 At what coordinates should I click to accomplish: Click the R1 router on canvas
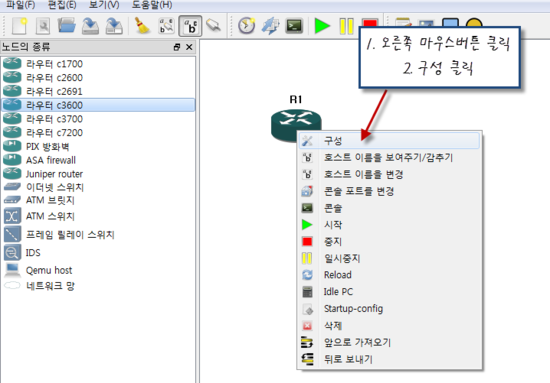click(296, 123)
